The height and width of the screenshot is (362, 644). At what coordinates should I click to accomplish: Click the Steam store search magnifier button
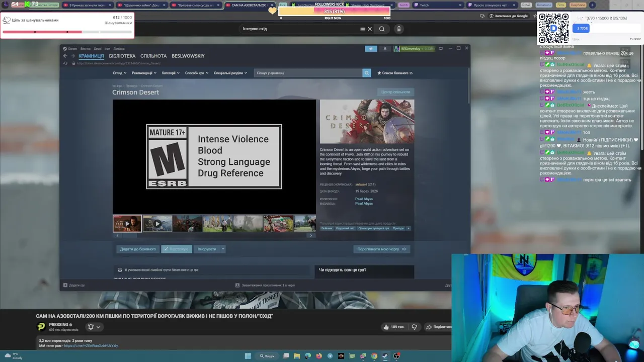click(366, 73)
